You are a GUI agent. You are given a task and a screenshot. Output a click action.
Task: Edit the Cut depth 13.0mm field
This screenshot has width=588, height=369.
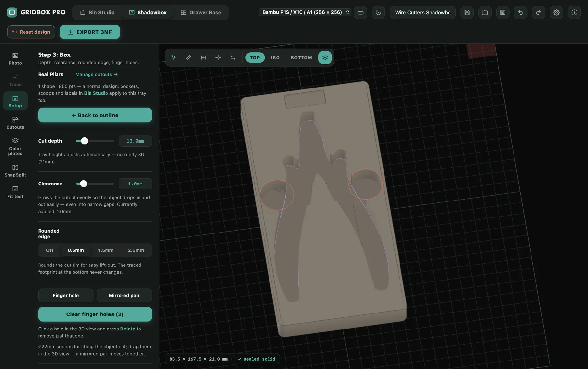(135, 141)
